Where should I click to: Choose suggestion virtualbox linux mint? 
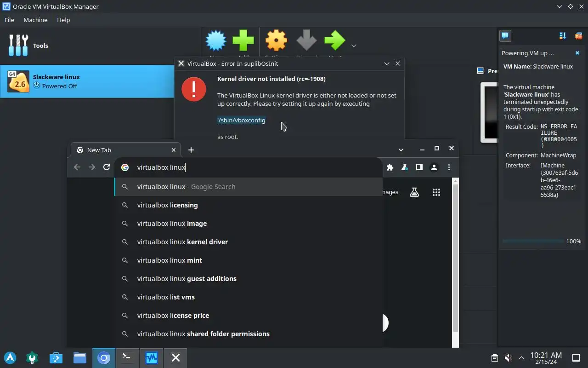coord(248,260)
